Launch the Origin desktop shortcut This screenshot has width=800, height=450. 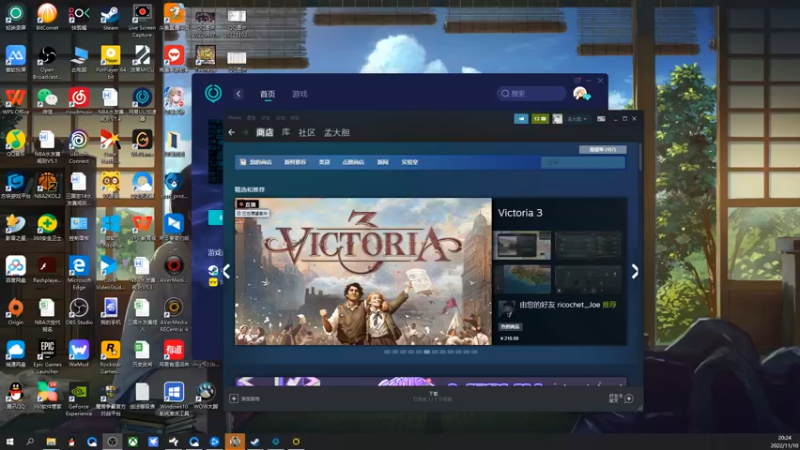(x=15, y=311)
